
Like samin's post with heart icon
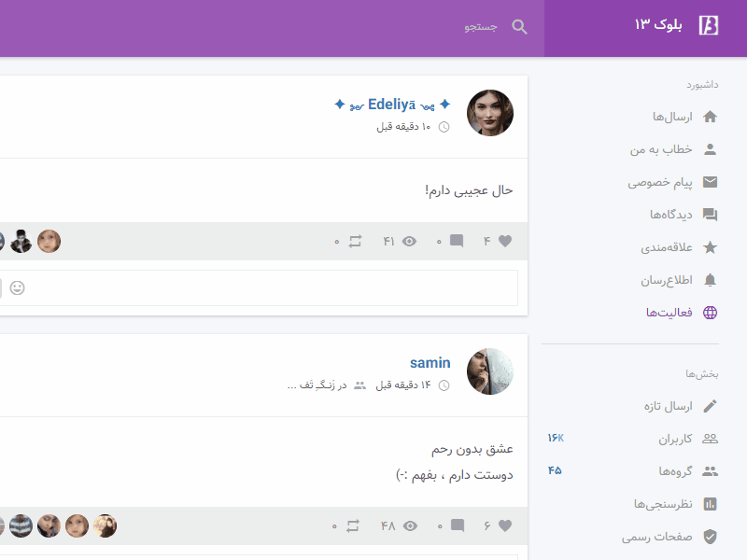(505, 525)
